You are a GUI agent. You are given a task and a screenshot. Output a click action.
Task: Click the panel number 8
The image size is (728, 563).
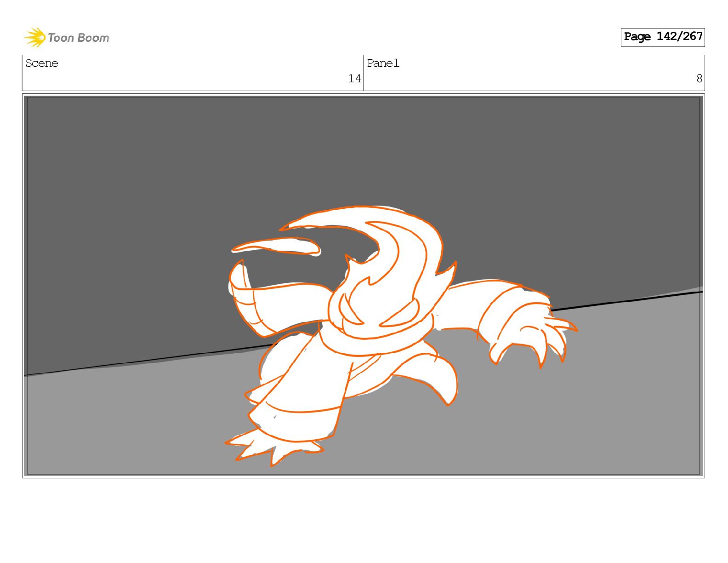pos(699,79)
